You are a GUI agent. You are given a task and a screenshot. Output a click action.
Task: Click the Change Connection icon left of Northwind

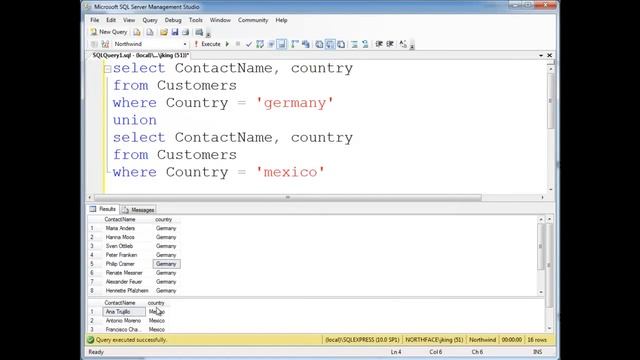click(105, 44)
